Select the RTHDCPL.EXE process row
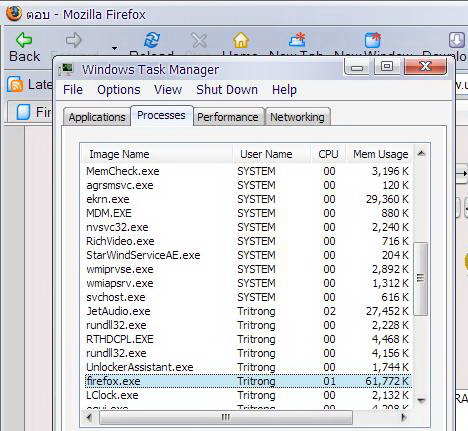 point(248,339)
